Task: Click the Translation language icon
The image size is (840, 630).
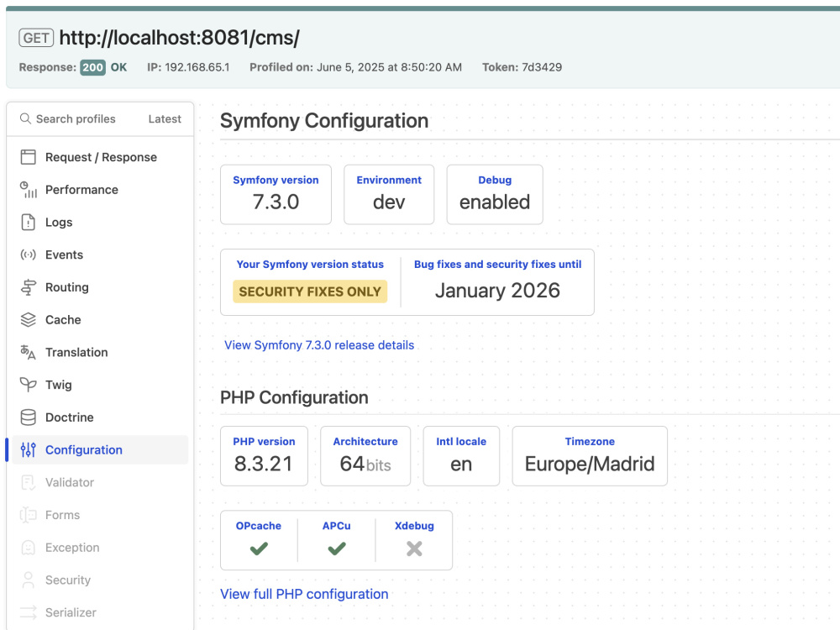Action: click(x=28, y=352)
